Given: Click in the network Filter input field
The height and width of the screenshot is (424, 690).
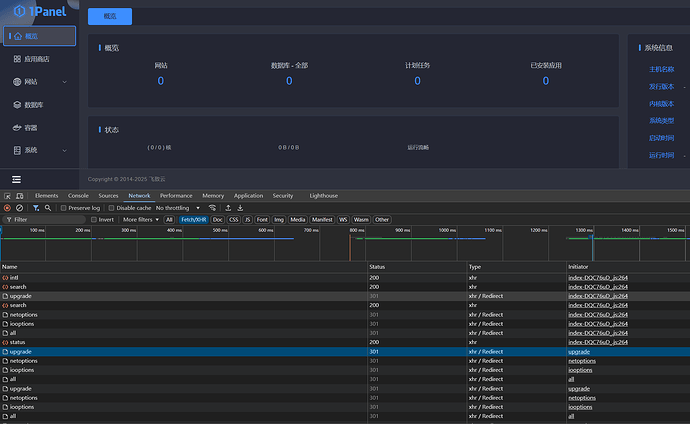Looking at the screenshot, I should [44, 219].
